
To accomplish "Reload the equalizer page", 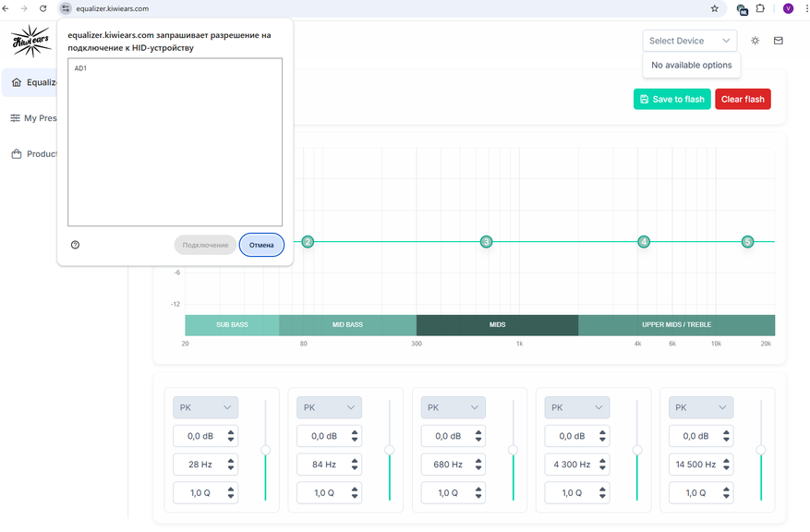I will [42, 8].
